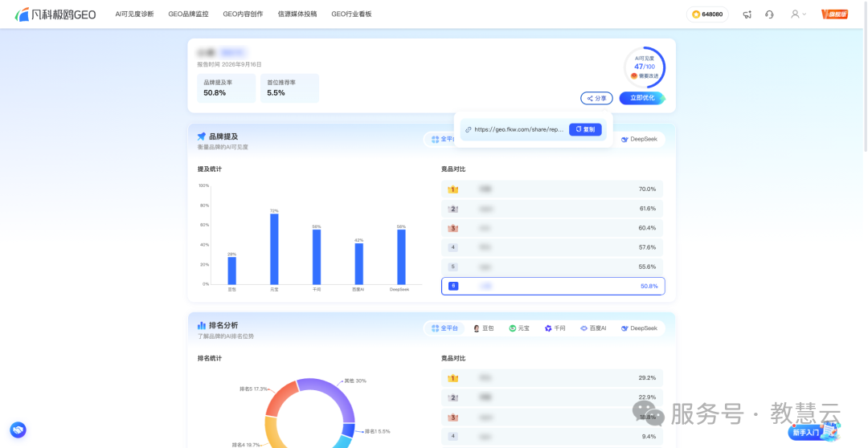Open the GEO行业看板 menu

pos(351,14)
